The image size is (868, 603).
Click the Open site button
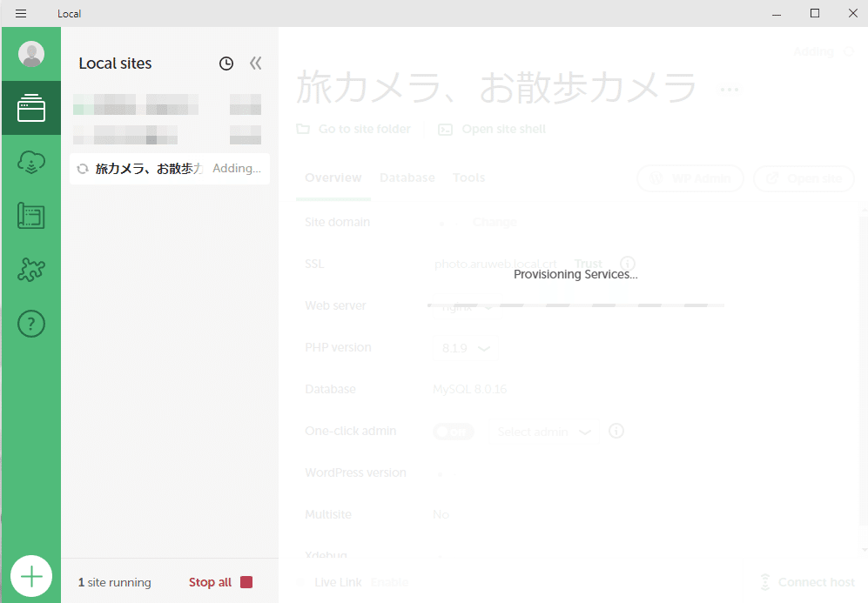point(804,178)
